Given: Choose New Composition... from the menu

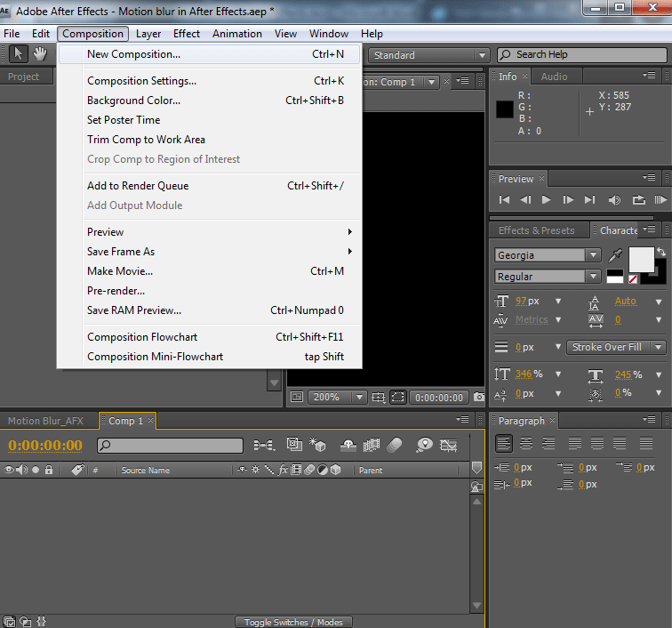Looking at the screenshot, I should click(x=209, y=54).
